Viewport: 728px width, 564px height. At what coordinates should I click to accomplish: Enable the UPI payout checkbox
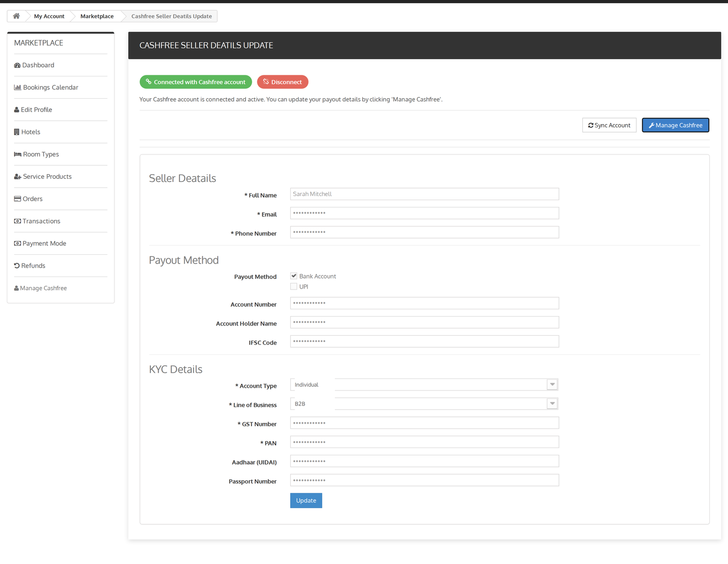(294, 286)
